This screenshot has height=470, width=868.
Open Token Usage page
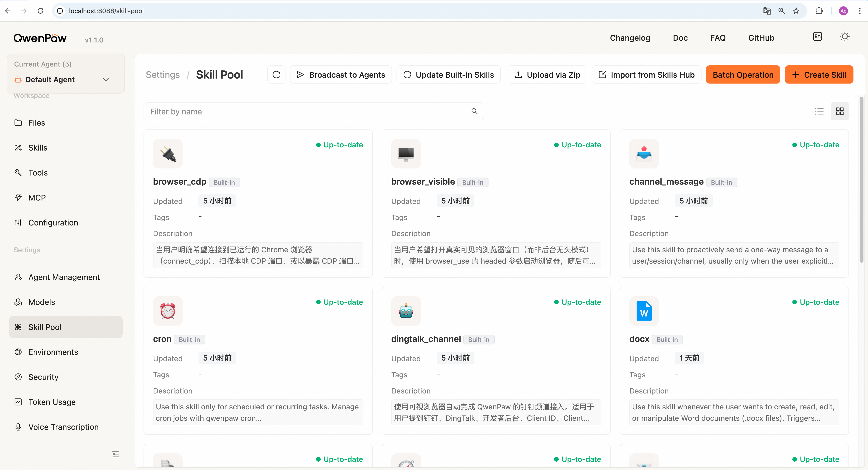click(66, 402)
